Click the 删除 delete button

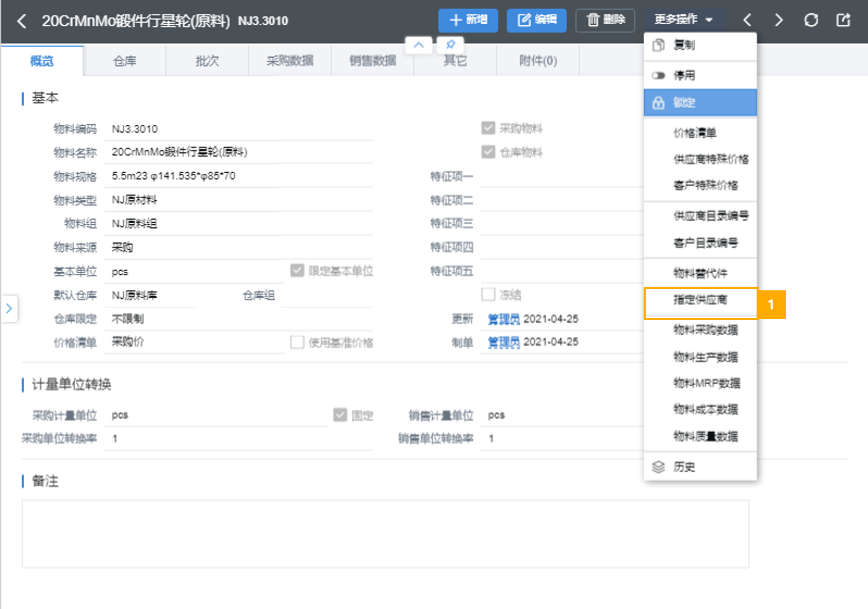point(605,20)
